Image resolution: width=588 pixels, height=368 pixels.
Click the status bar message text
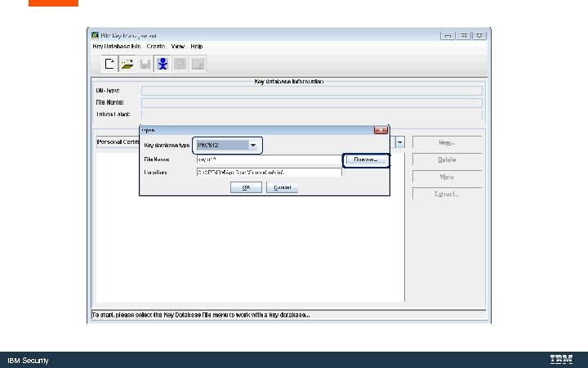pyautogui.click(x=201, y=315)
